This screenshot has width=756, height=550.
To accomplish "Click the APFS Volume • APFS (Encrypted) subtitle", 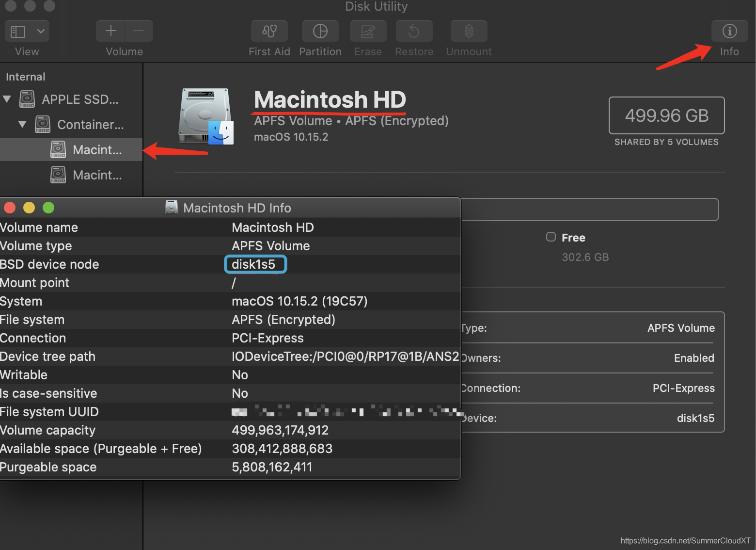I will click(351, 121).
